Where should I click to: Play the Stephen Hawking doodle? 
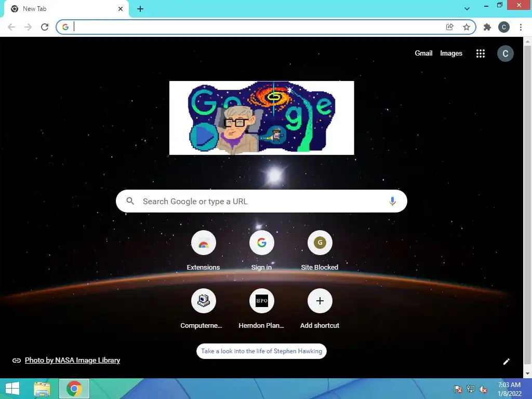203,137
